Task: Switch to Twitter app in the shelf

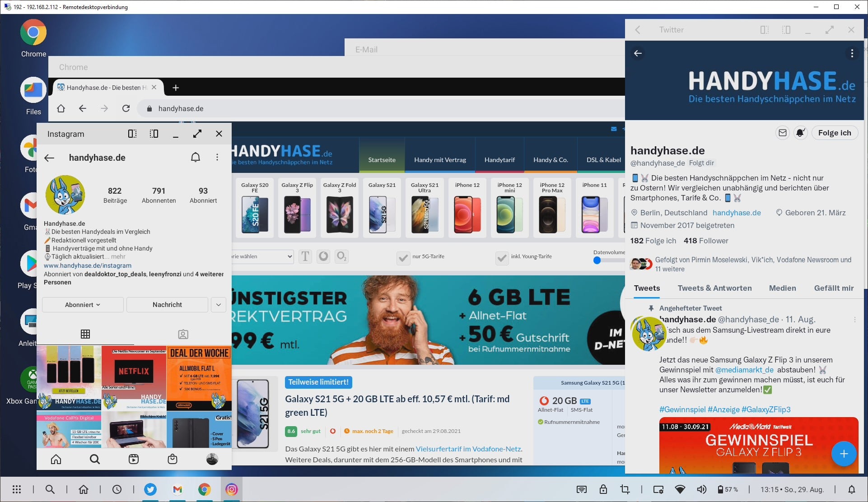Action: pos(150,489)
